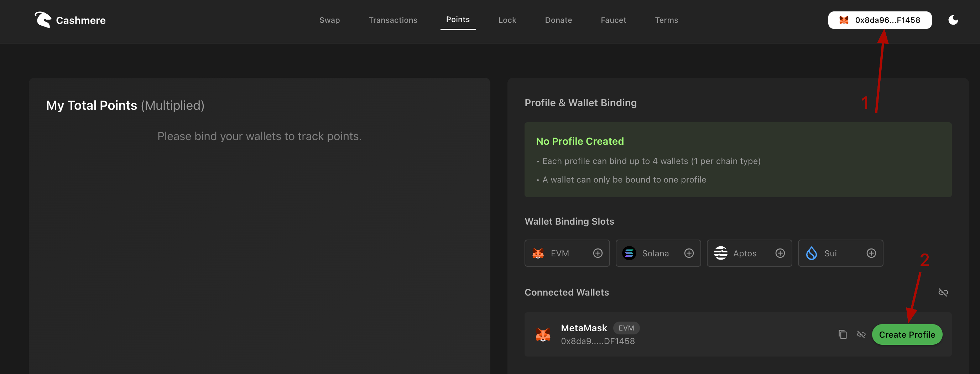Add a wallet via the Solana plus icon

[x=689, y=253]
